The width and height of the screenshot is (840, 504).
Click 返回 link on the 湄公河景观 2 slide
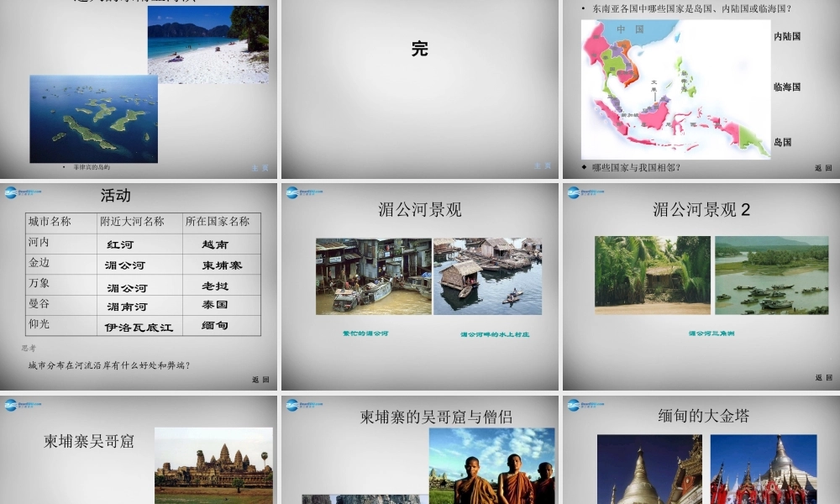coord(824,378)
